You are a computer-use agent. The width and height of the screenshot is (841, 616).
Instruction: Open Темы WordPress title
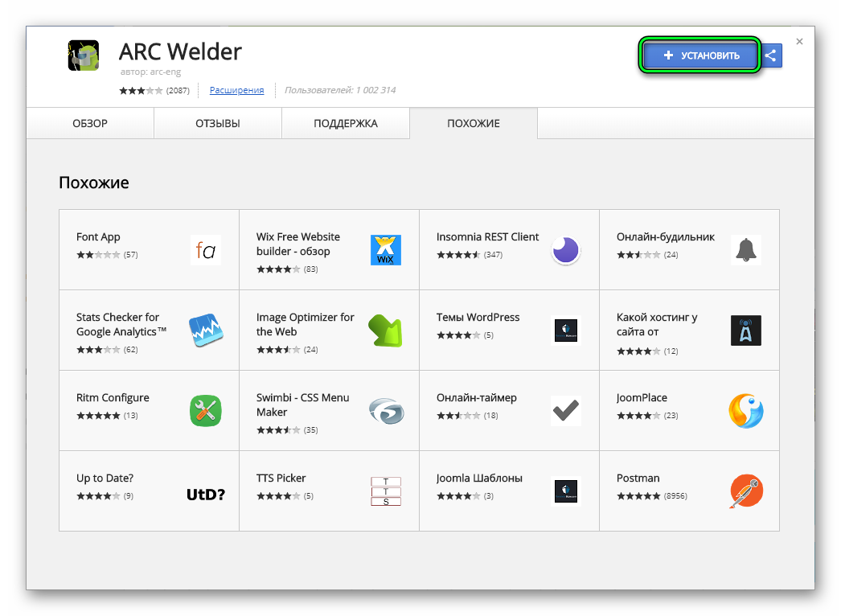point(478,317)
